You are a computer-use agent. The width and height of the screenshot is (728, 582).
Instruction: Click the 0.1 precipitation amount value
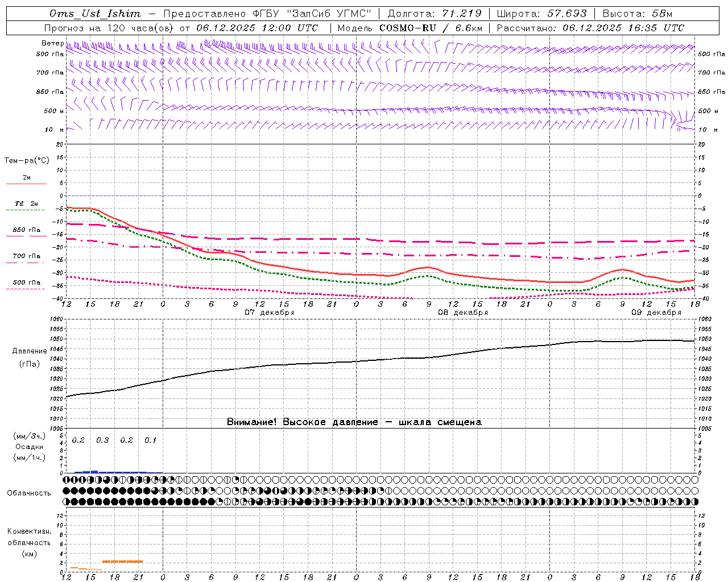click(x=150, y=440)
